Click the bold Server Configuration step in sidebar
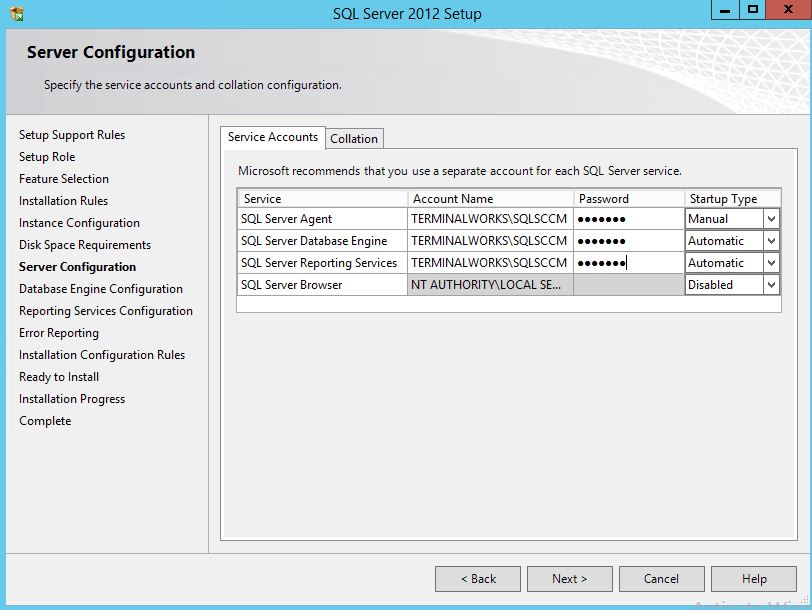 [77, 267]
